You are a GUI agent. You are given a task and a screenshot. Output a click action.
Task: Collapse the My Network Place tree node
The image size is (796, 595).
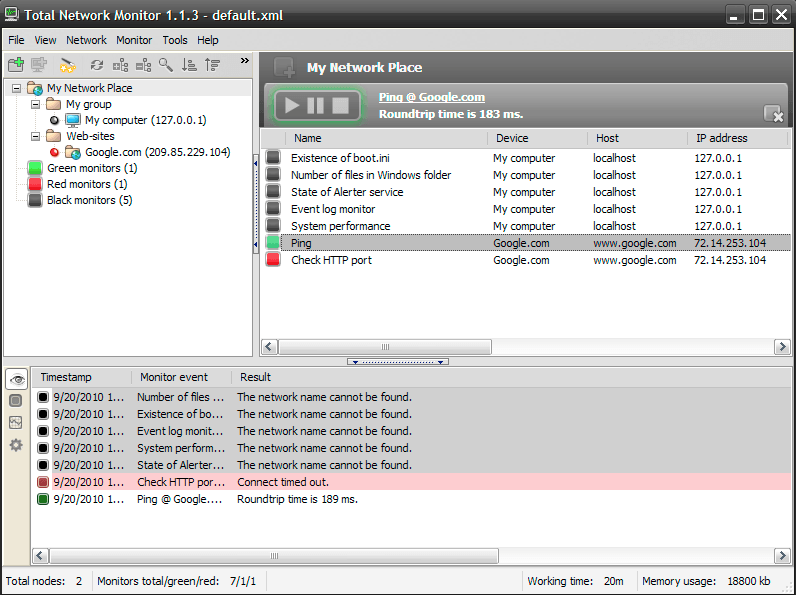pos(16,88)
